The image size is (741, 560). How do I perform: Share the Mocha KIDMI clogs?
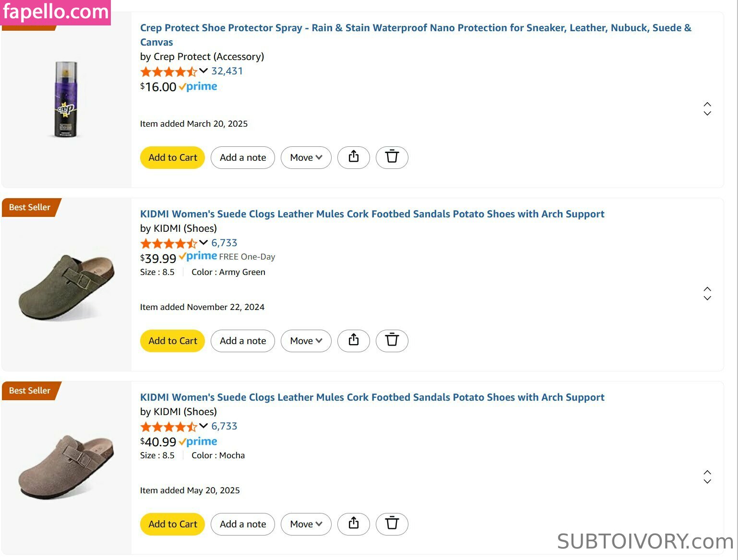(x=354, y=524)
